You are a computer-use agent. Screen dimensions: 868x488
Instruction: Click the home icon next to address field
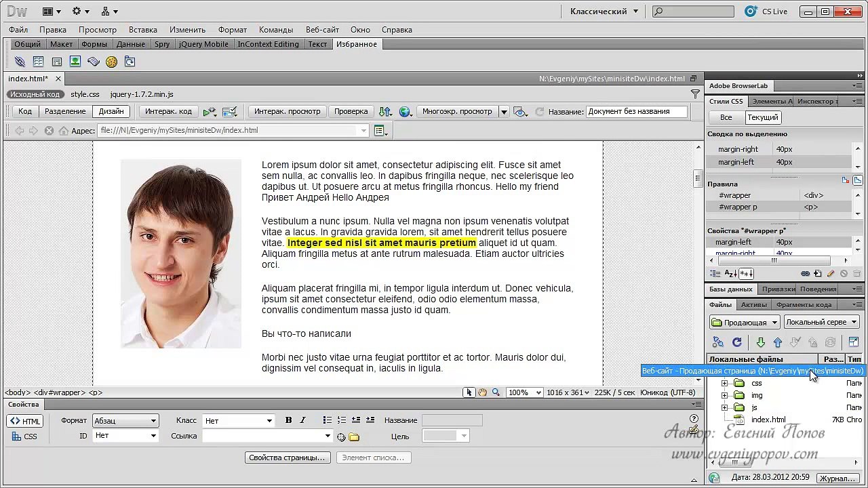tap(63, 131)
